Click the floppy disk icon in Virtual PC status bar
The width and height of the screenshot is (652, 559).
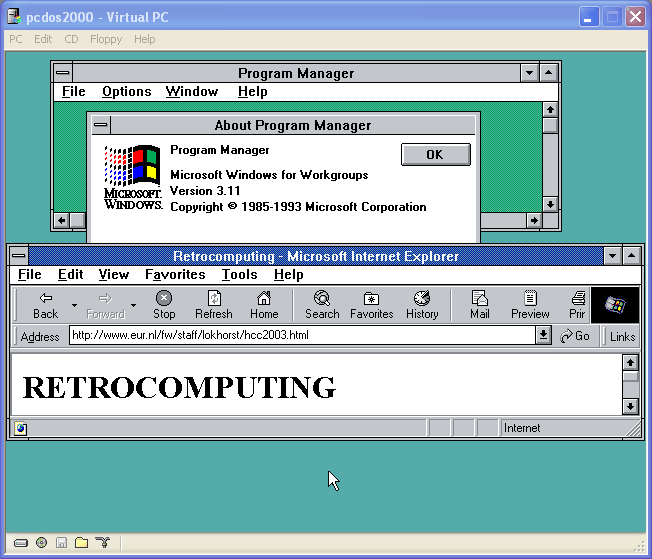click(x=61, y=542)
